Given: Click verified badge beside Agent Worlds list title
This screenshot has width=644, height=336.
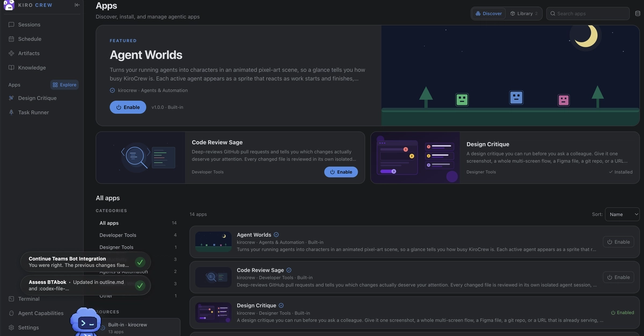Looking at the screenshot, I should click(276, 235).
